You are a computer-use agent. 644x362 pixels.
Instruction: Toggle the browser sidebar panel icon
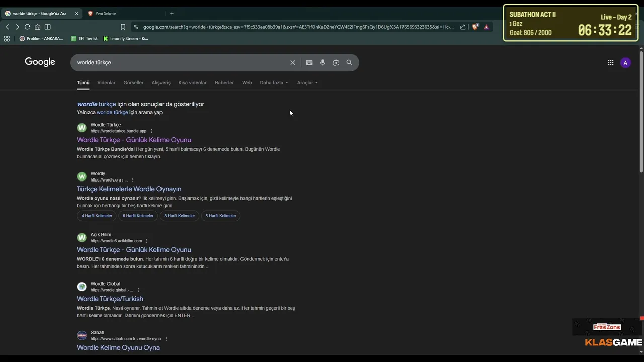47,27
